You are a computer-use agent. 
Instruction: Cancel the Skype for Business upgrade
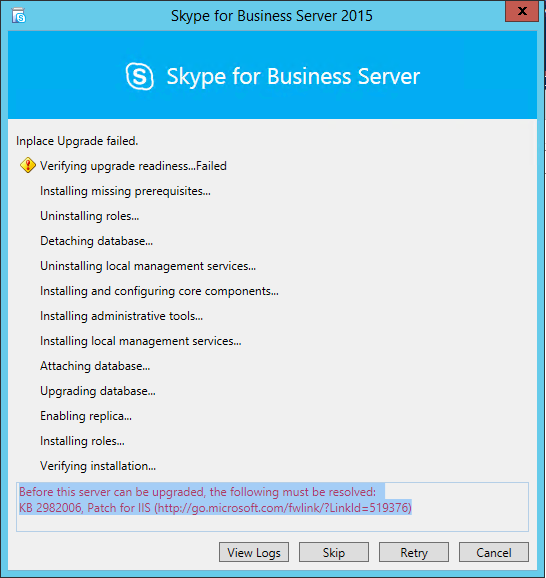coord(494,552)
